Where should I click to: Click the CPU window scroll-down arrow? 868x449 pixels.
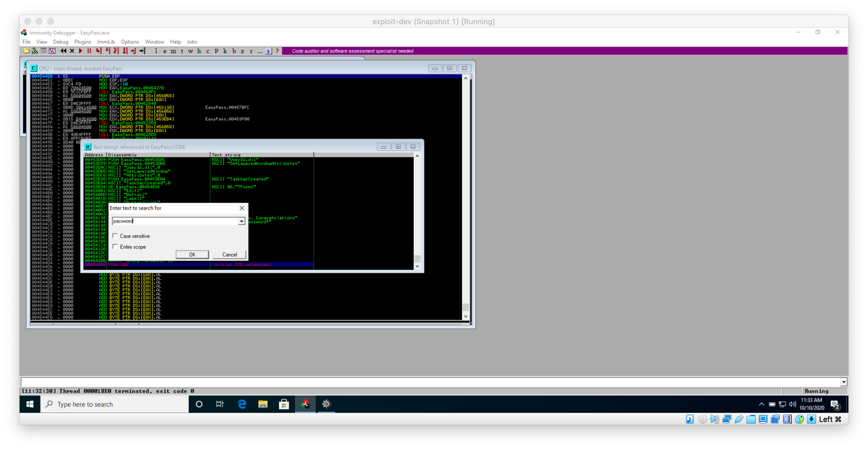tap(466, 316)
